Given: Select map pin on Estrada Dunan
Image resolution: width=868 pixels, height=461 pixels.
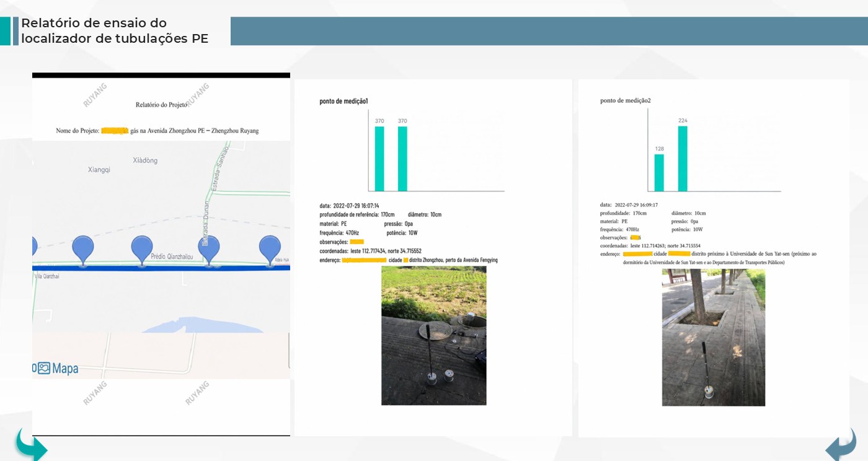Looking at the screenshot, I should point(208,251).
